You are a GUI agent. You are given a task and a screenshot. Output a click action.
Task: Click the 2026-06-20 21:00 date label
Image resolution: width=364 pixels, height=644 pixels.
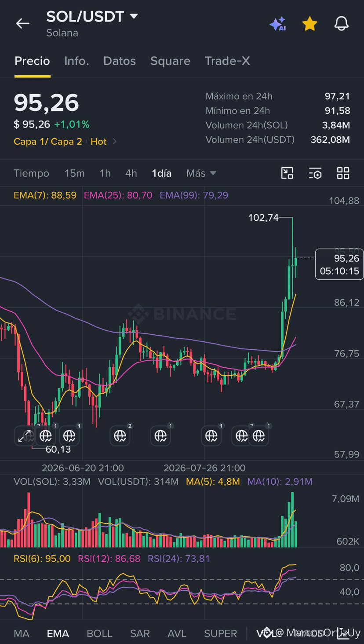coord(83,468)
